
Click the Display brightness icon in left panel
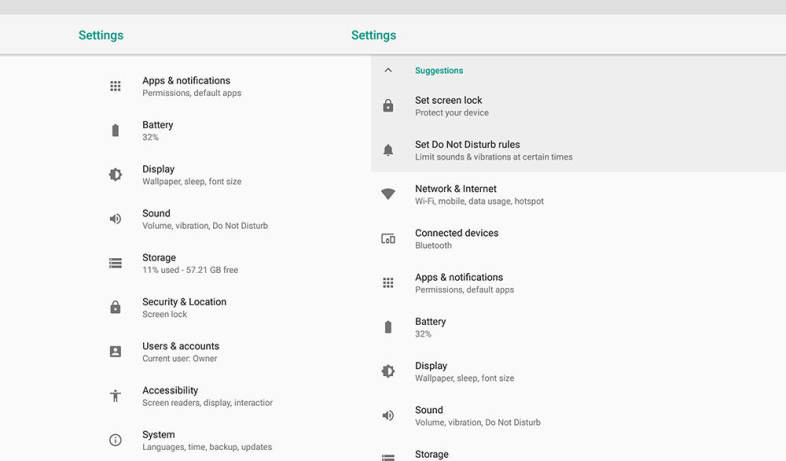point(115,175)
